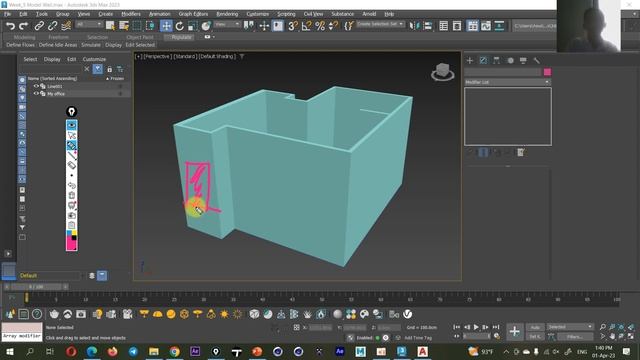Click the teapot render setup icon

pos(54,314)
